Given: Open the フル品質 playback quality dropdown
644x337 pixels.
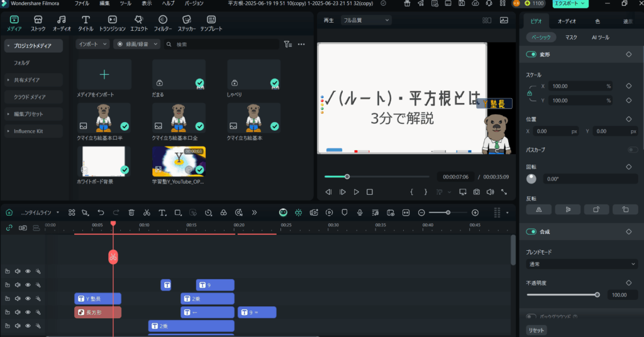Looking at the screenshot, I should tap(365, 20).
